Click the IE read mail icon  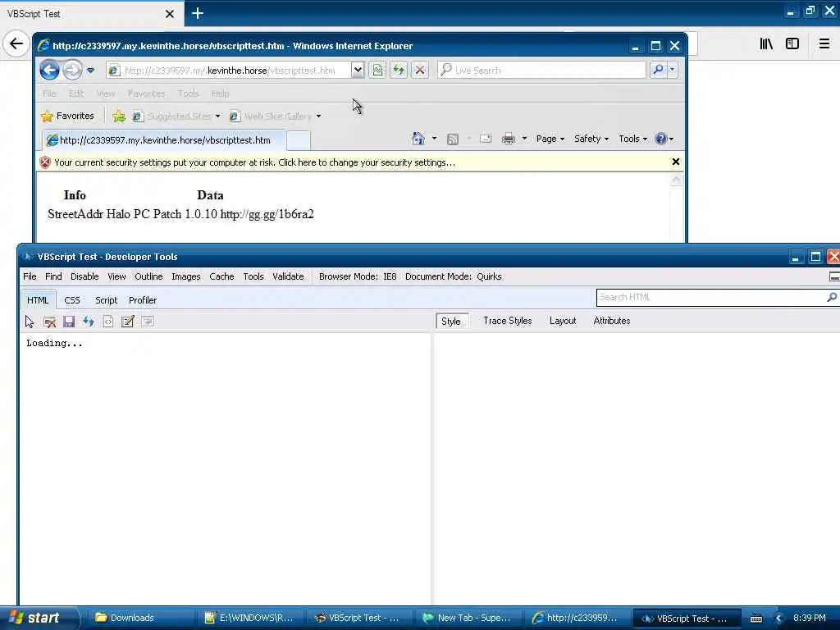[x=486, y=139]
